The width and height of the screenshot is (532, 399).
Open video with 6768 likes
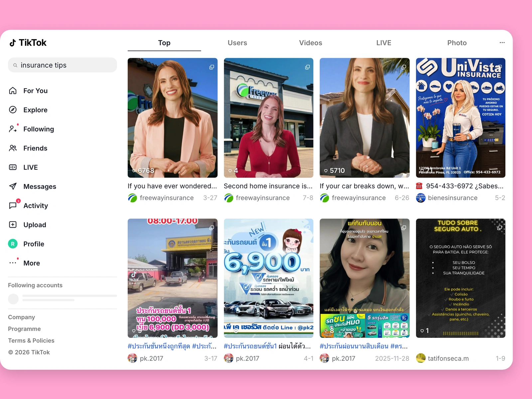pos(173,118)
